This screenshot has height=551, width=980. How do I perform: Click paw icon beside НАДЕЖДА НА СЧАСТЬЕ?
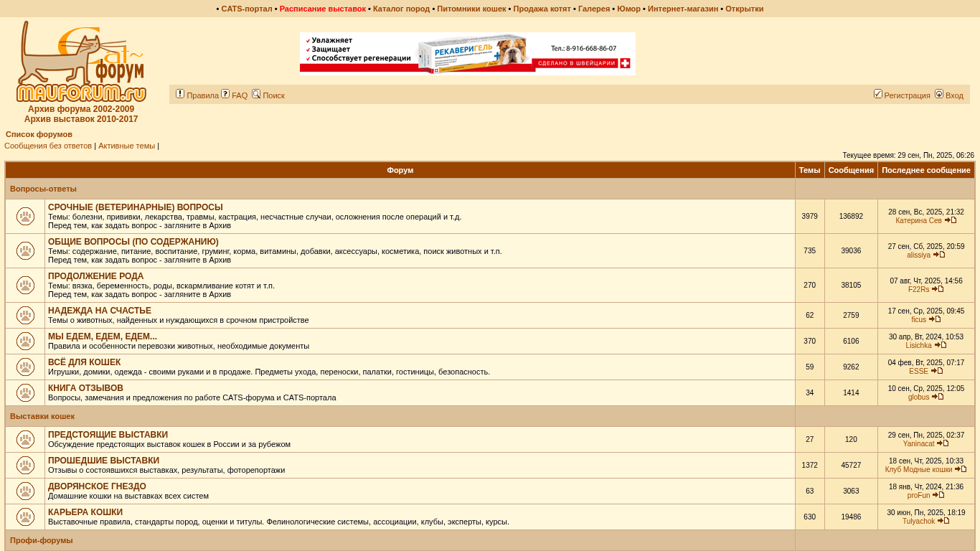25,316
